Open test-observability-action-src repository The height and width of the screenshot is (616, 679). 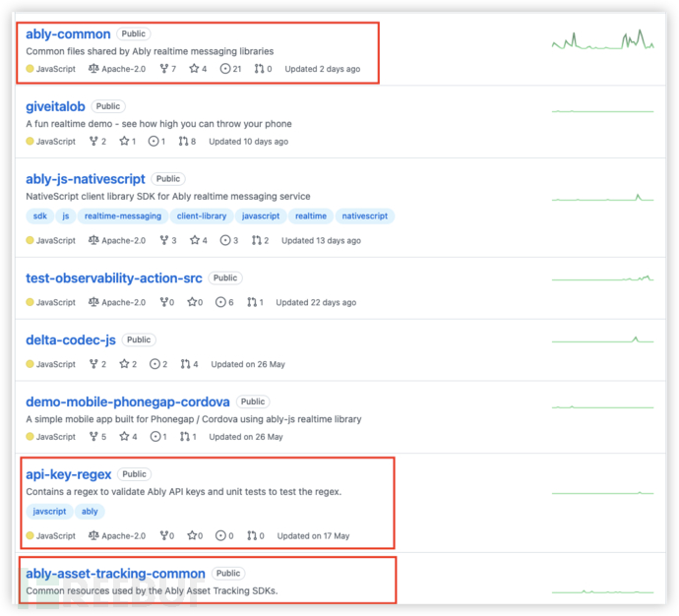(114, 277)
